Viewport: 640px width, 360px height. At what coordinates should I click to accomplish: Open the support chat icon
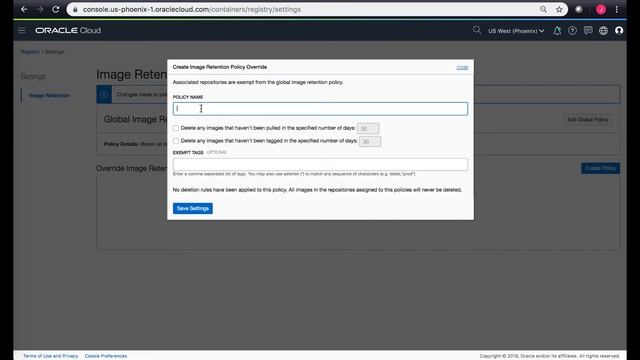588,31
